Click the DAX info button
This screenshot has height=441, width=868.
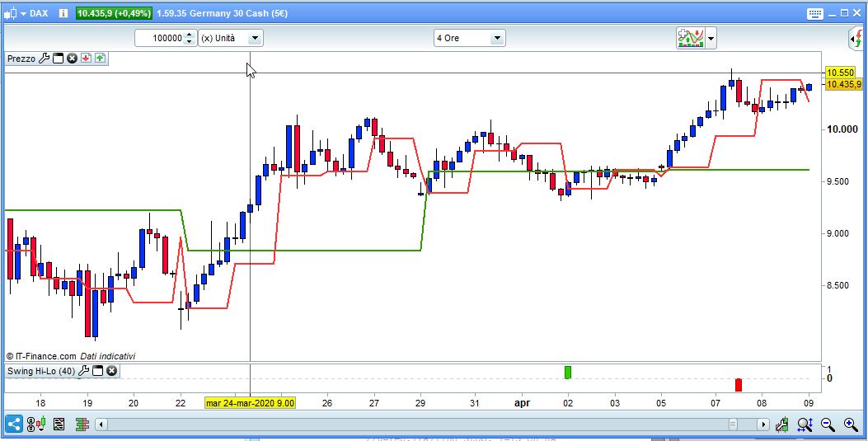click(x=63, y=13)
